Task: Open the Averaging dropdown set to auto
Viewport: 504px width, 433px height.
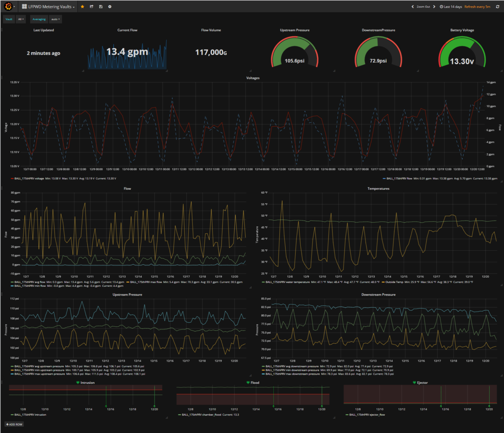Action: pos(55,19)
